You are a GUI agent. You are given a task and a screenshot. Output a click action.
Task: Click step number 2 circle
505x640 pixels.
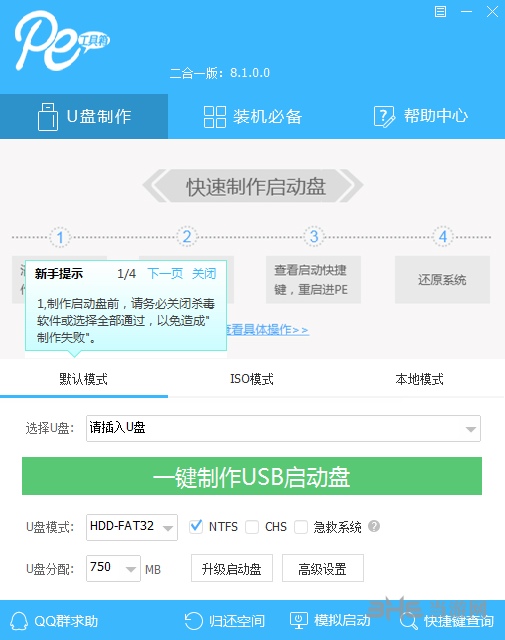pyautogui.click(x=187, y=236)
